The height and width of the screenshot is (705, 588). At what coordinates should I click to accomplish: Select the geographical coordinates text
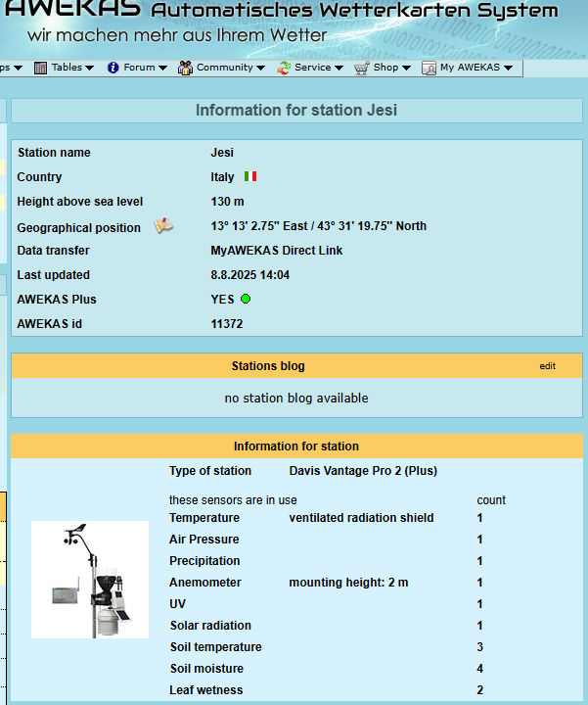(x=319, y=226)
